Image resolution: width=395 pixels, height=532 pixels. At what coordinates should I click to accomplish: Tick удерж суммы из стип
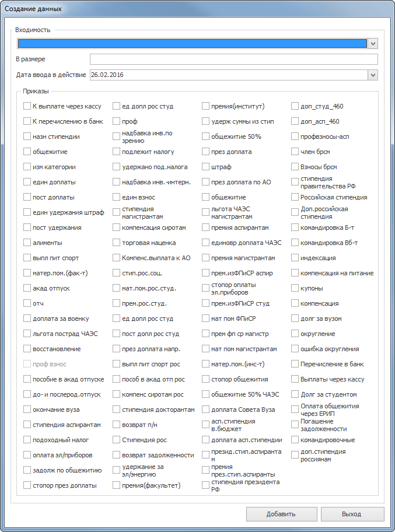205,121
